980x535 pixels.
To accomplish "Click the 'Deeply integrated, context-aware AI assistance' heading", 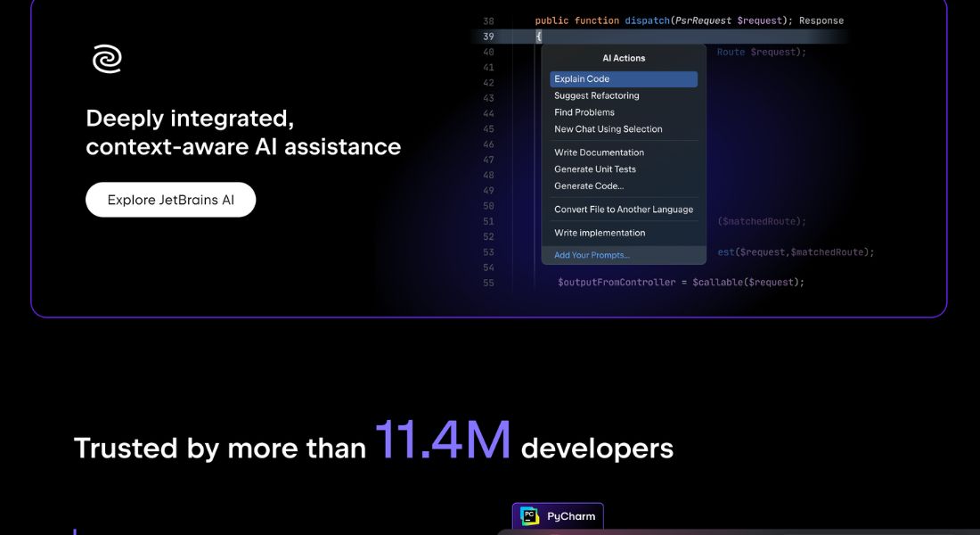I will 243,132.
